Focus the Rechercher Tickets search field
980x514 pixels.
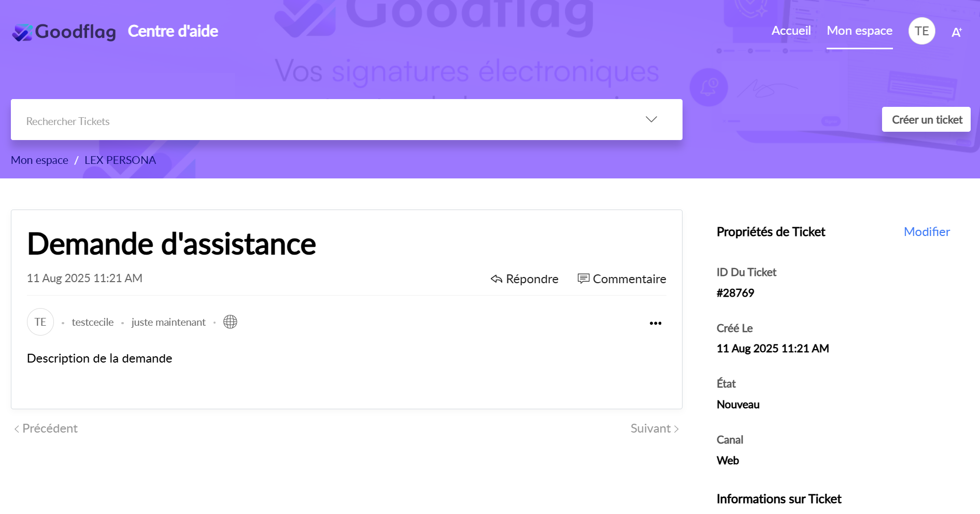311,121
